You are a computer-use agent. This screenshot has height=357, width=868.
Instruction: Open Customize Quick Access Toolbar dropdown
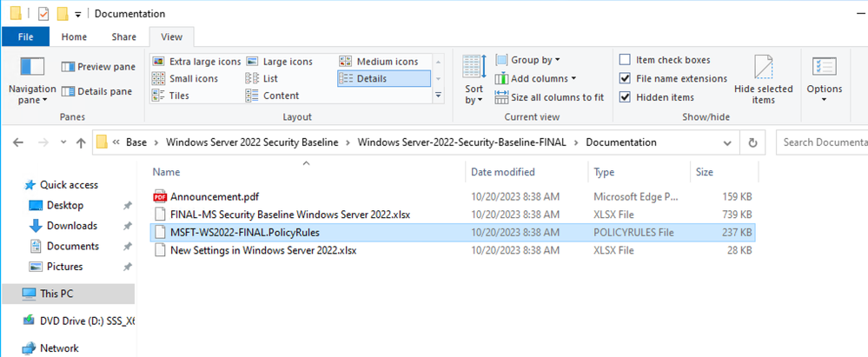pos(78,14)
